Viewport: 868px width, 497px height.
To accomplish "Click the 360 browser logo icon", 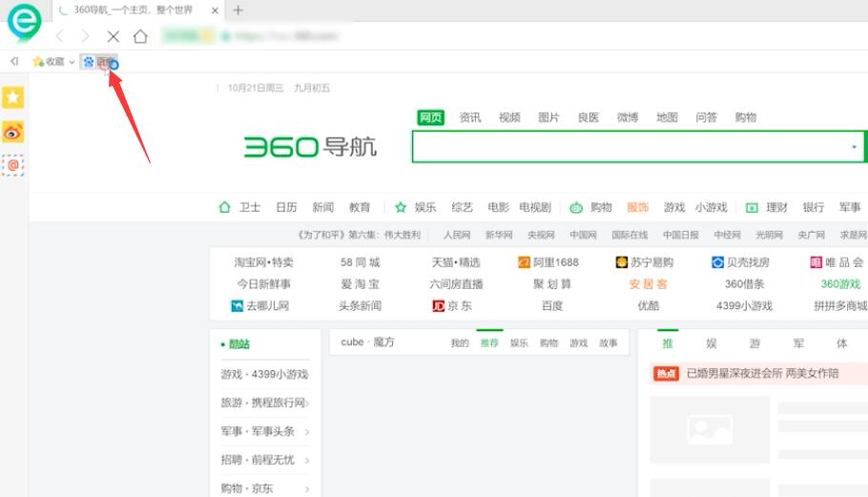I will coord(25,22).
